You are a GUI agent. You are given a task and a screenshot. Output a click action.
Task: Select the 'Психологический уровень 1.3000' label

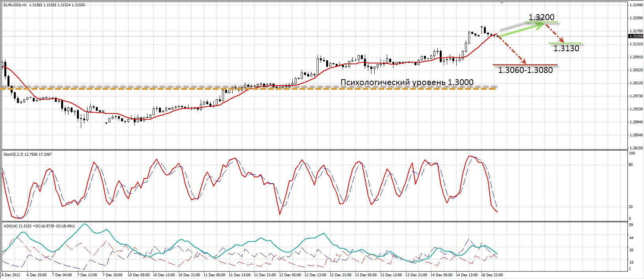click(x=407, y=82)
